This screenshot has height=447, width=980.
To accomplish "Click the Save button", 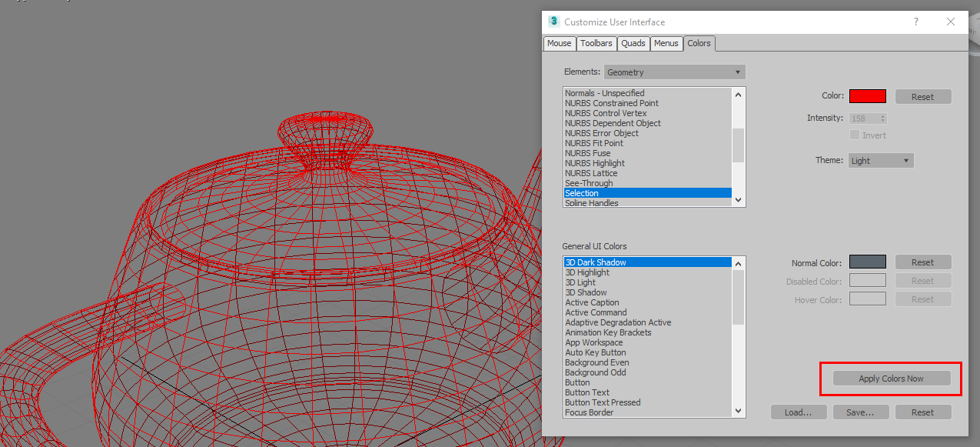I will pyautogui.click(x=860, y=412).
